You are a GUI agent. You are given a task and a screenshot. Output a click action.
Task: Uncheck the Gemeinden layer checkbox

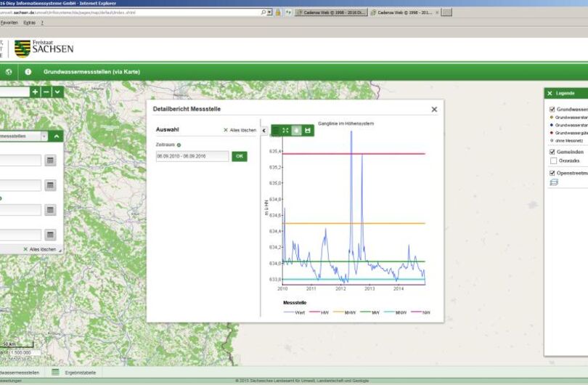[x=552, y=152]
